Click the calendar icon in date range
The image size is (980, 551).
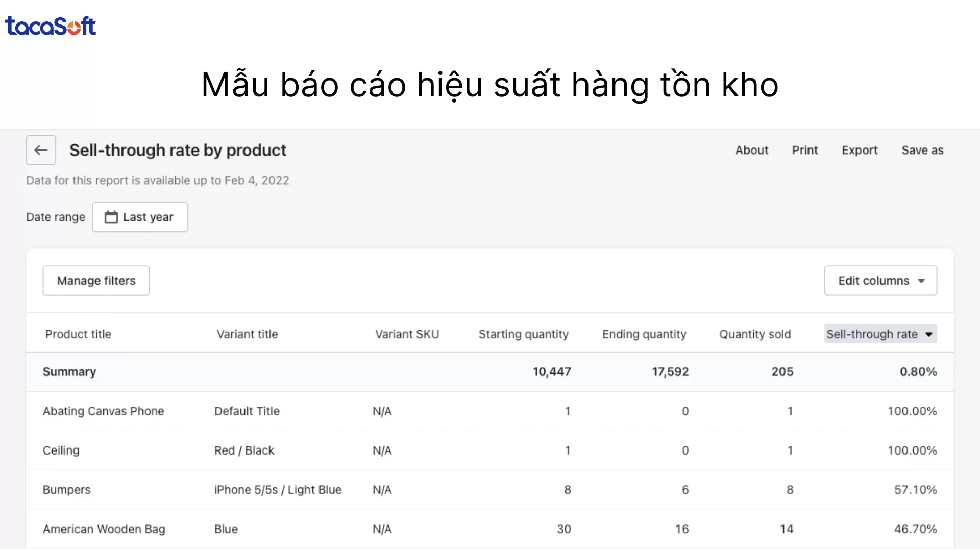[x=112, y=216]
